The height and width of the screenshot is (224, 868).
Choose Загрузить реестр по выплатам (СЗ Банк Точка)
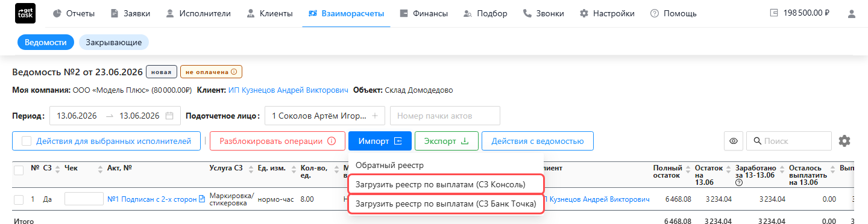pyautogui.click(x=446, y=204)
